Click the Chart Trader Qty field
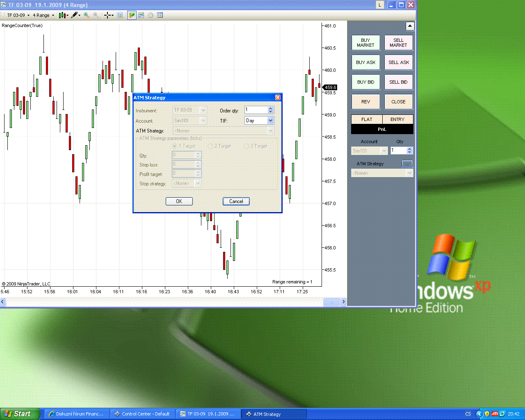The height and width of the screenshot is (420, 525). pyautogui.click(x=398, y=151)
